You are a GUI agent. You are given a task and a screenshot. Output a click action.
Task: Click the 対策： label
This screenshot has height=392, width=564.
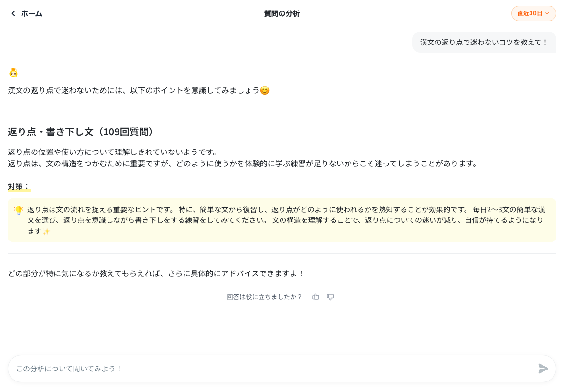click(x=19, y=186)
